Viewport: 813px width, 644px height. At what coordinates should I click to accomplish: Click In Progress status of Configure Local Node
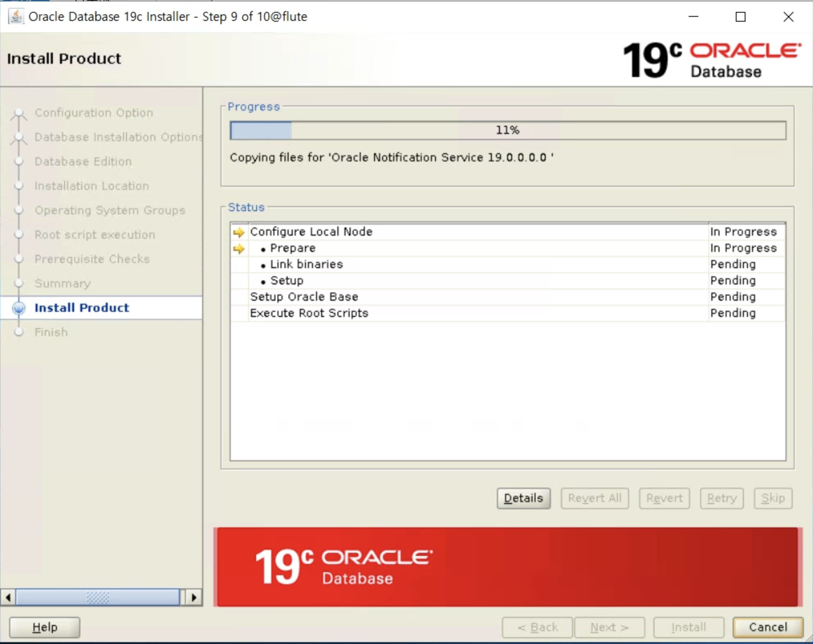[x=743, y=232]
